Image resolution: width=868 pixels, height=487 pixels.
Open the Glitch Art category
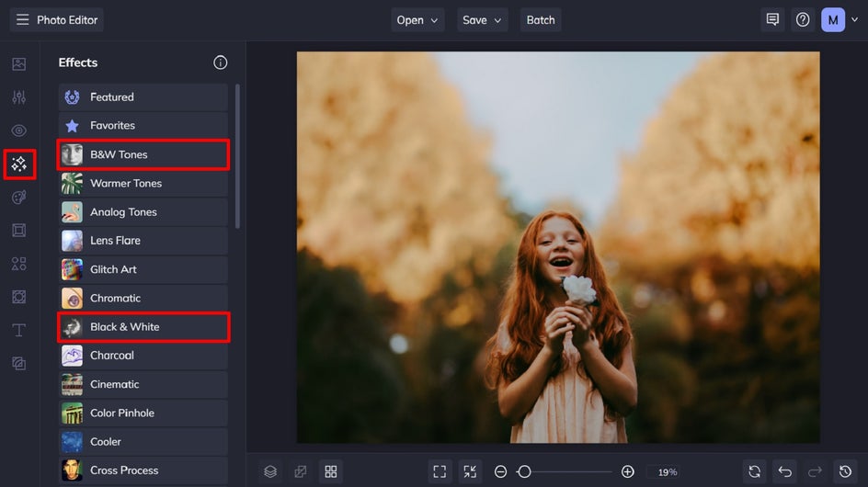143,269
